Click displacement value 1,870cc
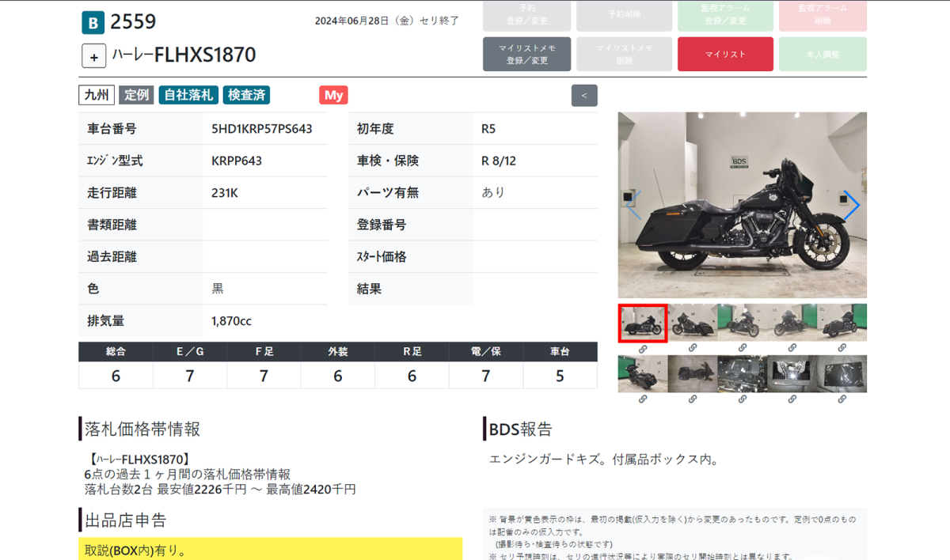The image size is (950, 560). [231, 321]
